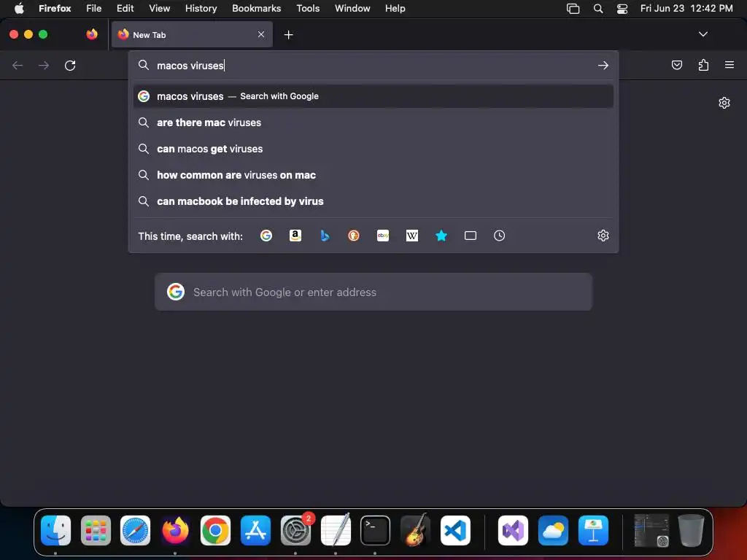The height and width of the screenshot is (560, 747).
Task: Select suggestion 'can macos get viruses'
Action: [x=373, y=149]
